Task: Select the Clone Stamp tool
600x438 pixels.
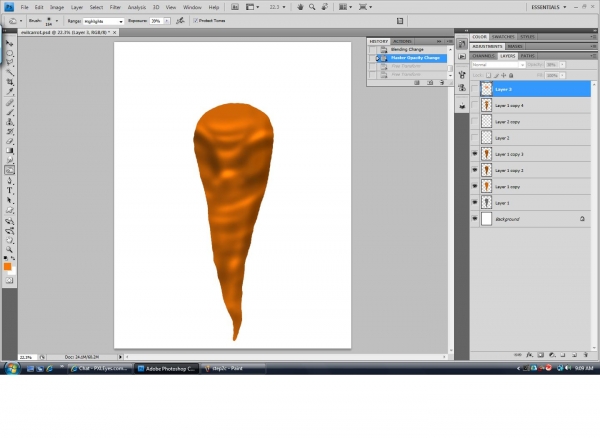Action: (10, 122)
